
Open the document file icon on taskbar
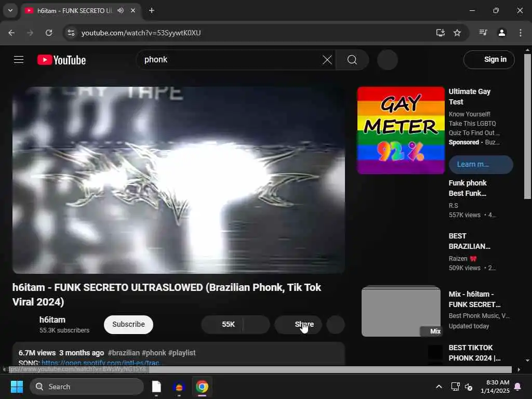pos(156,387)
